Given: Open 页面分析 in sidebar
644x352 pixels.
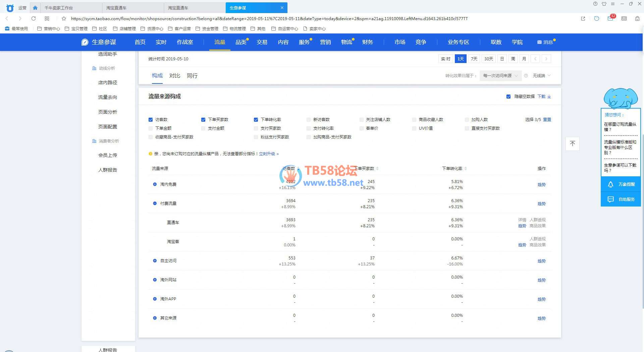Looking at the screenshot, I should coord(108,112).
